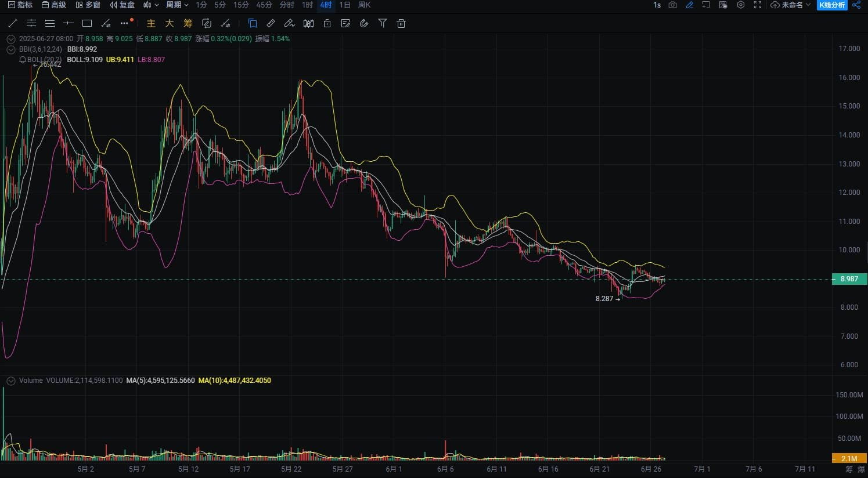Select the 1日 timeframe
868x478 pixels.
coord(345,5)
